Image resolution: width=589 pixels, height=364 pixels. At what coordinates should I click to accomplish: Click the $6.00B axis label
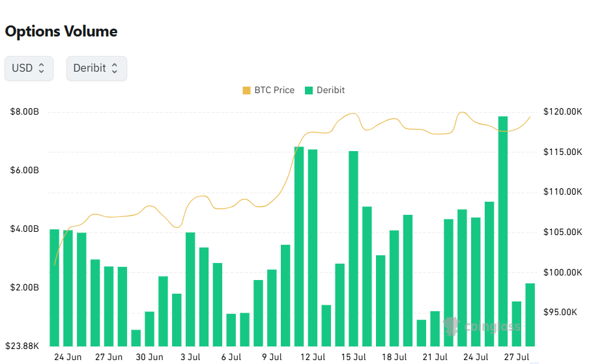pyautogui.click(x=24, y=171)
